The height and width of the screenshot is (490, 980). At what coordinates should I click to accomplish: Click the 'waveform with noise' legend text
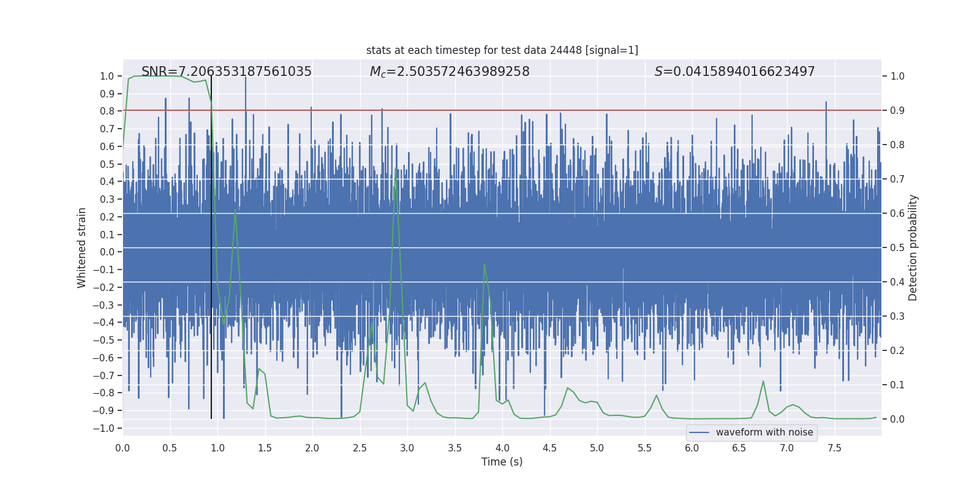coord(764,432)
